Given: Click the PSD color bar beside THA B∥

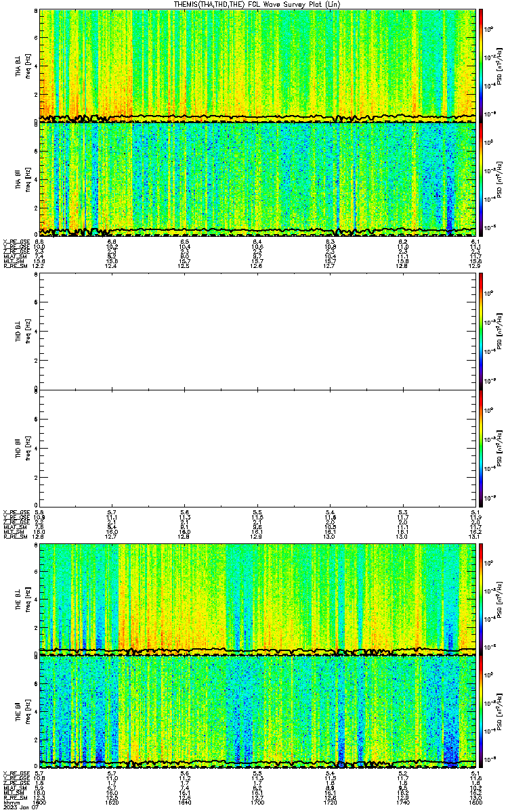Looking at the screenshot, I should 481,179.
